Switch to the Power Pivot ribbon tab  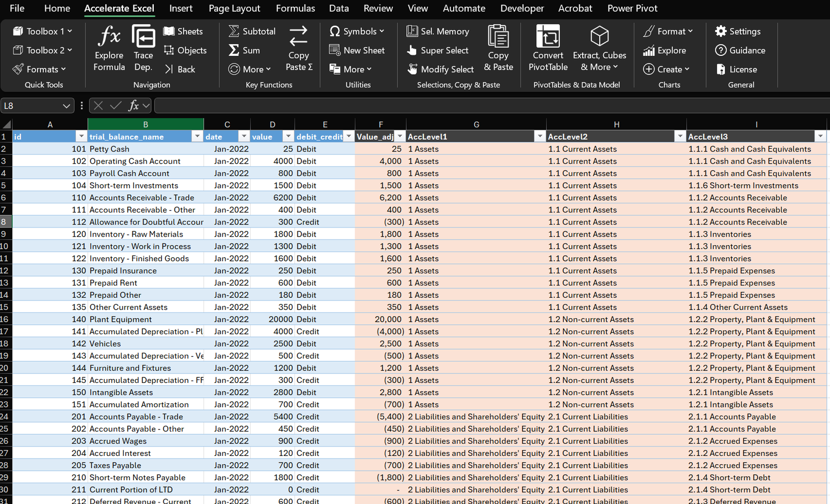(632, 8)
